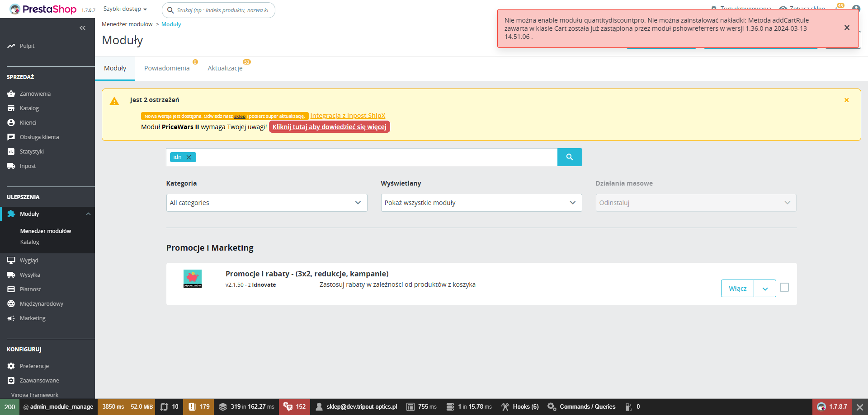Open the debug bar translation count 152
The image size is (868, 415).
tap(295, 407)
